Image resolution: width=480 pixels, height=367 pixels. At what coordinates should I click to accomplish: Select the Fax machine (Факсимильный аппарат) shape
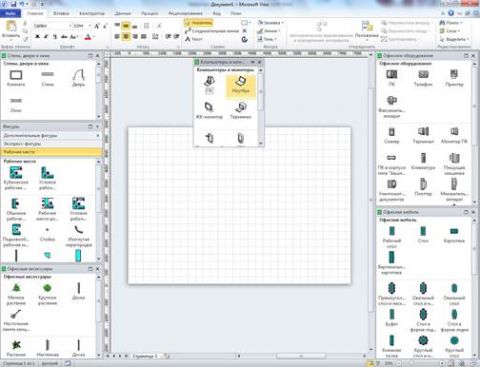point(392,107)
